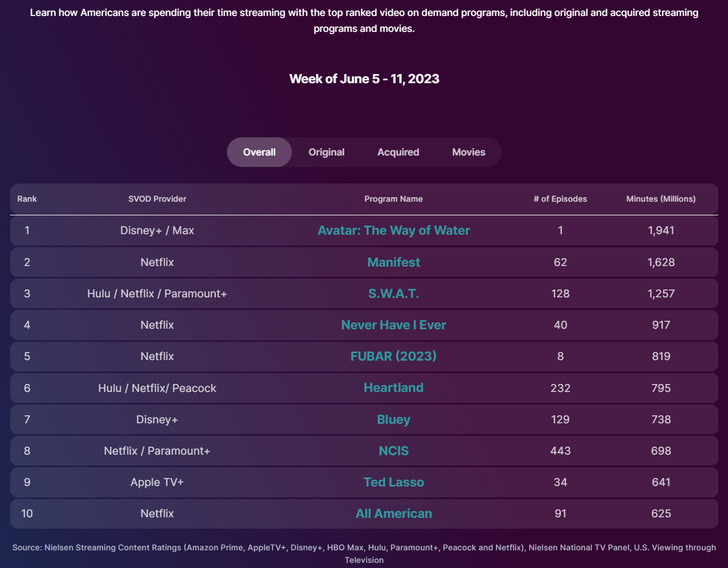The width and height of the screenshot is (728, 568).
Task: Select the Overall tab
Action: [x=259, y=152]
